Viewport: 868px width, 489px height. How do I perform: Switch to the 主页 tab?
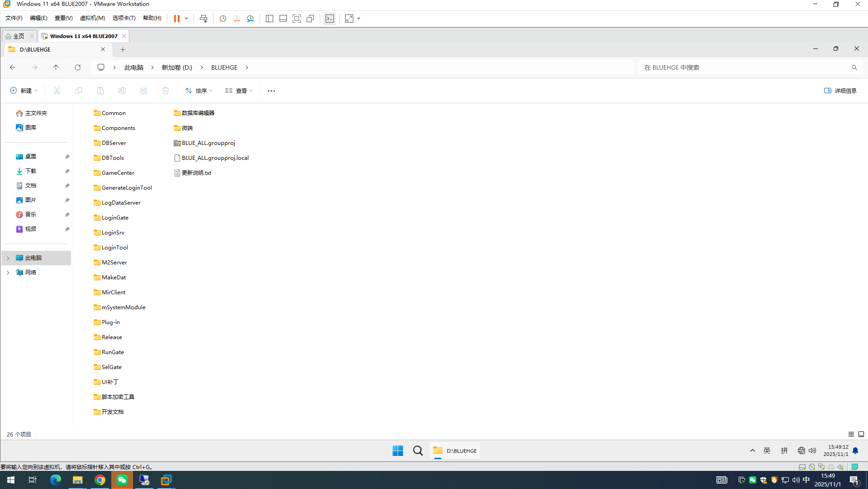tap(19, 36)
